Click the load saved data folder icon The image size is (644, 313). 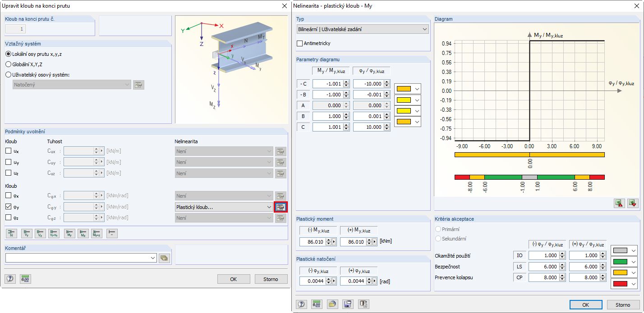point(332,304)
